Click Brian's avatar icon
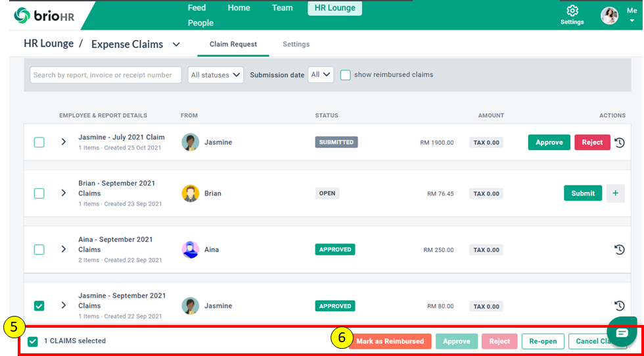 (x=190, y=193)
